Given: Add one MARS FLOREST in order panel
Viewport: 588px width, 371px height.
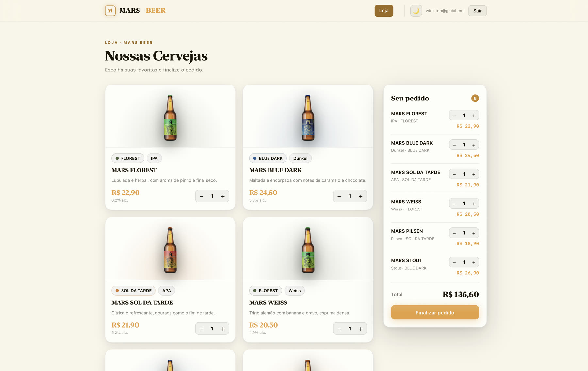Looking at the screenshot, I should coord(474,116).
